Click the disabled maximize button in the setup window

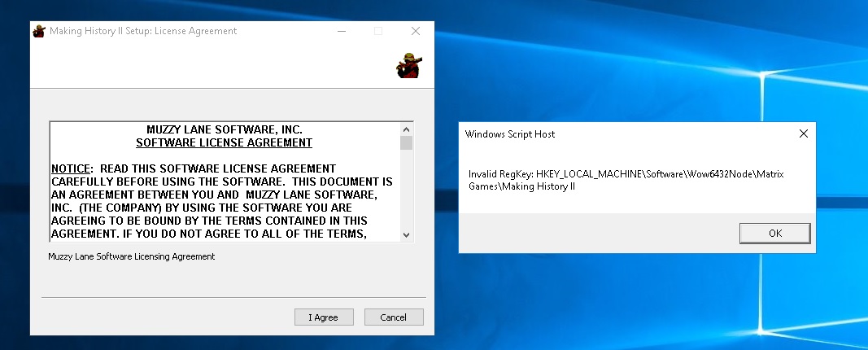point(378,31)
